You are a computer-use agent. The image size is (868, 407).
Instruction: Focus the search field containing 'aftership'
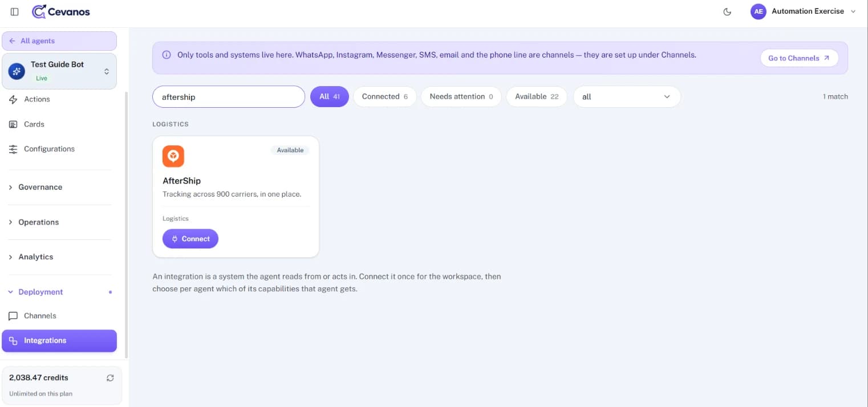pyautogui.click(x=229, y=97)
